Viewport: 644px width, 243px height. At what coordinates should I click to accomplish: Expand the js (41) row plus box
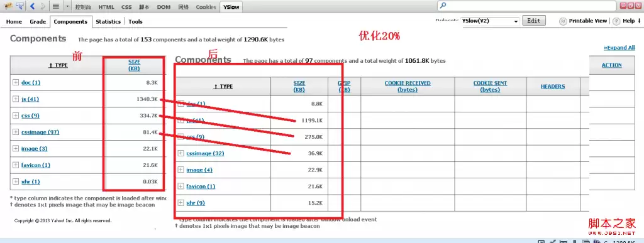point(16,99)
